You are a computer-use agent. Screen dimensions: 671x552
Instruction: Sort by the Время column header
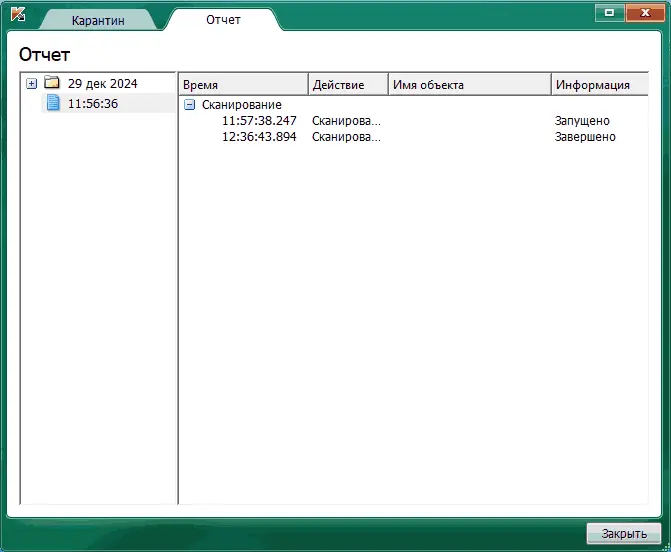click(243, 84)
